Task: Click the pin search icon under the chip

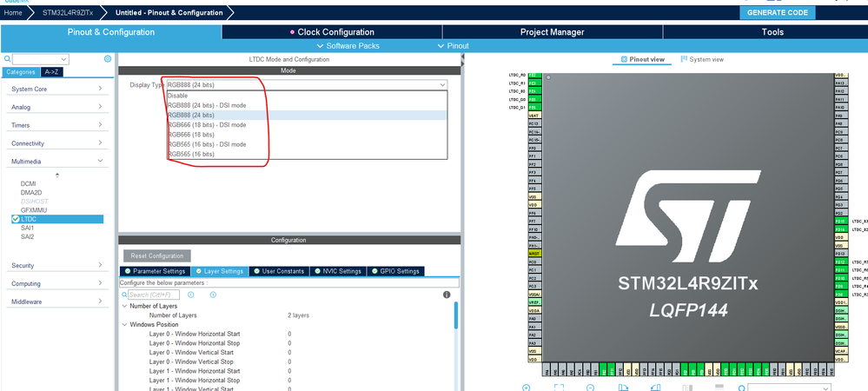Action: tap(742, 388)
